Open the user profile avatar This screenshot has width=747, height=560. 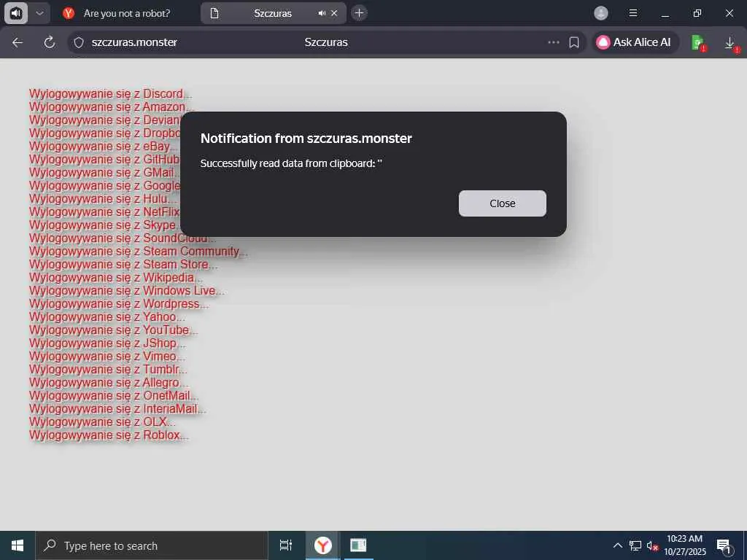(601, 13)
